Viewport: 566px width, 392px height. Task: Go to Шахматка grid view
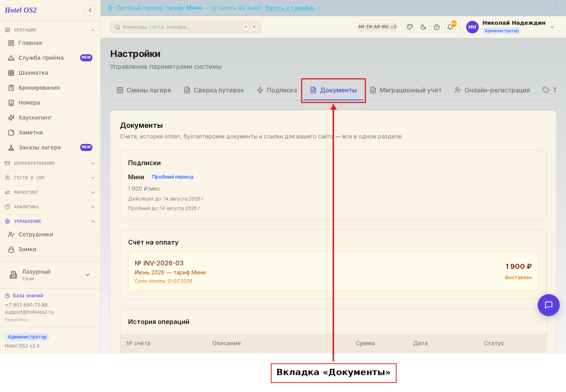[50, 73]
